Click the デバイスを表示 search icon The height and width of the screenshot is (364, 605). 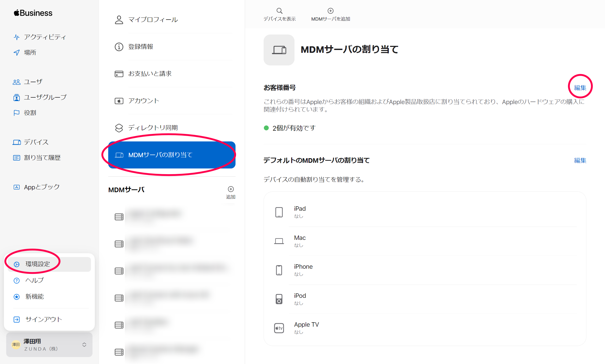point(280,11)
